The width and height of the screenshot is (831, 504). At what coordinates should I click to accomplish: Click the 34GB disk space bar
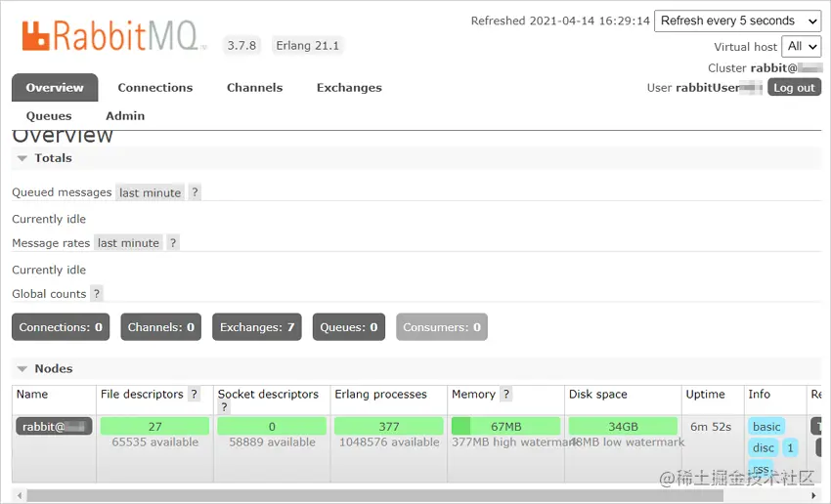tap(623, 426)
